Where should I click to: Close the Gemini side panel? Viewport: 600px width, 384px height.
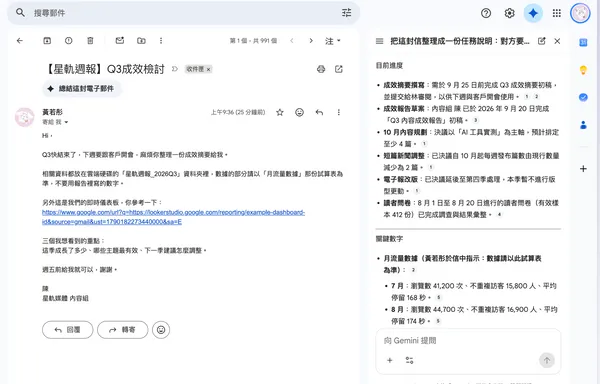[x=557, y=41]
